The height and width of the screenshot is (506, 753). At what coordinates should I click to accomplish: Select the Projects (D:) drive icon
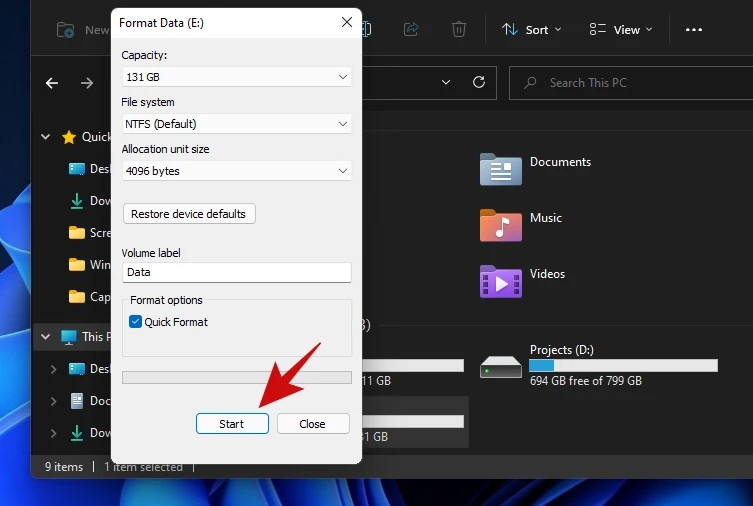click(x=501, y=367)
